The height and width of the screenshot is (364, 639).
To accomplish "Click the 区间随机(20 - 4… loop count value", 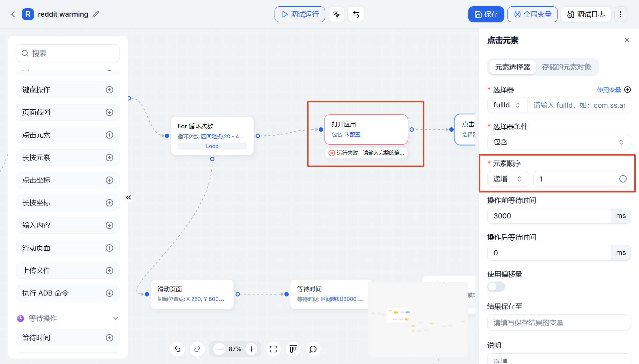I will point(223,137).
